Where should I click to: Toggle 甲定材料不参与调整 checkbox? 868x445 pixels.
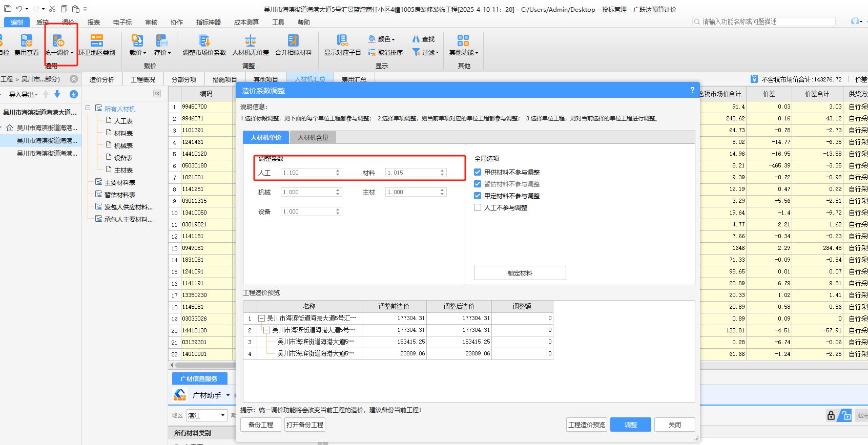pyautogui.click(x=478, y=196)
